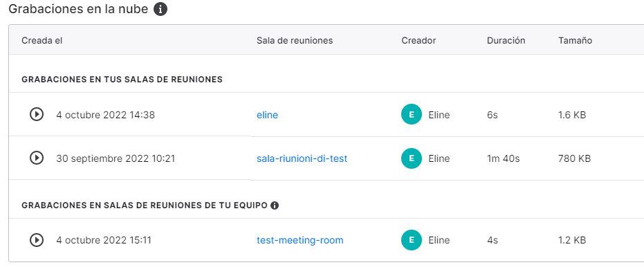This screenshot has height=276, width=644.
Task: Select the 1m 40s duration cell
Action: click(x=503, y=158)
